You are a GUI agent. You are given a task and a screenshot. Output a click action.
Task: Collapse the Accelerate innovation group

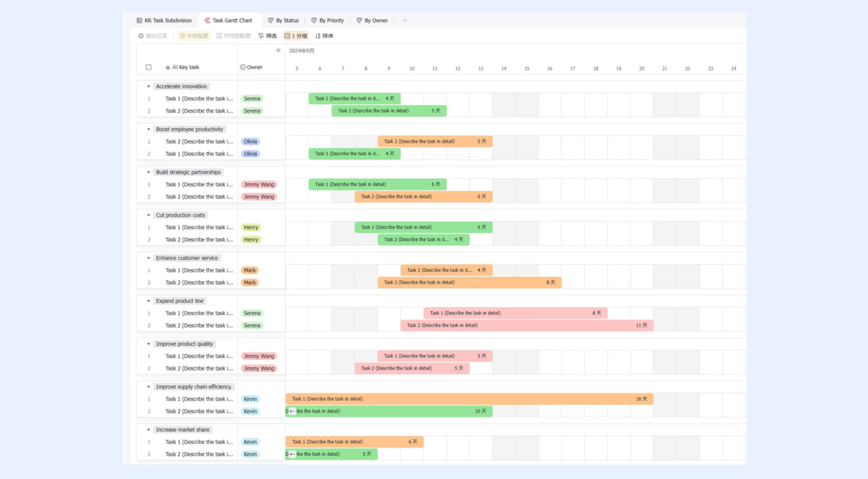coord(149,86)
